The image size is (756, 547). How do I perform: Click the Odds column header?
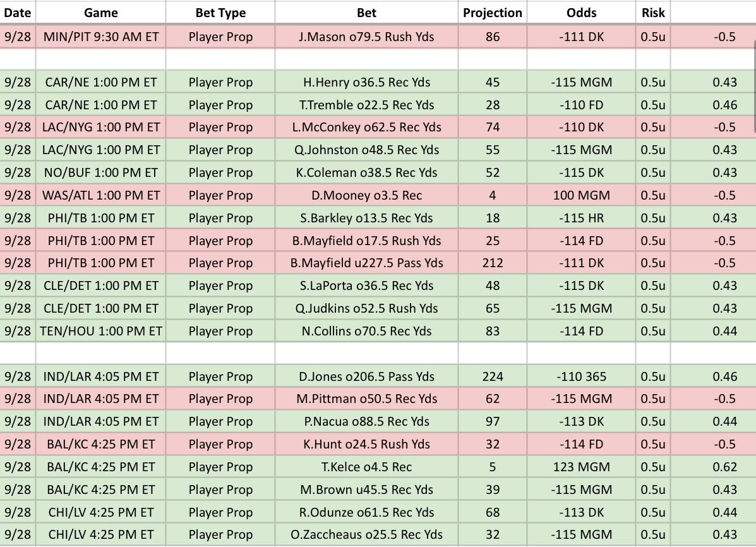pos(581,13)
